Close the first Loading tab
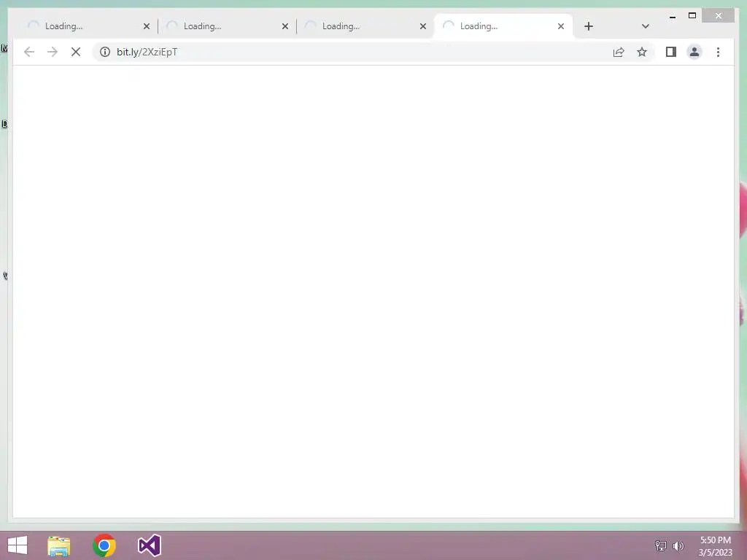 point(146,26)
